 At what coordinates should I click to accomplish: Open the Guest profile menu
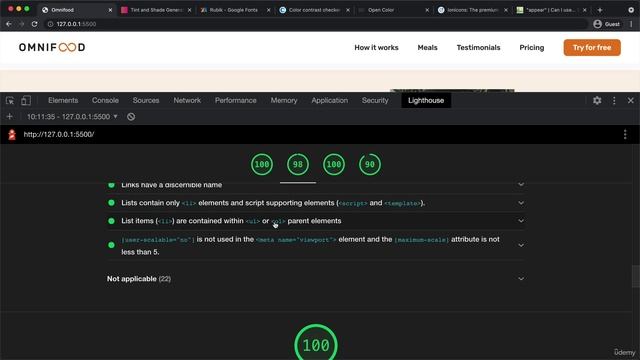[x=607, y=24]
